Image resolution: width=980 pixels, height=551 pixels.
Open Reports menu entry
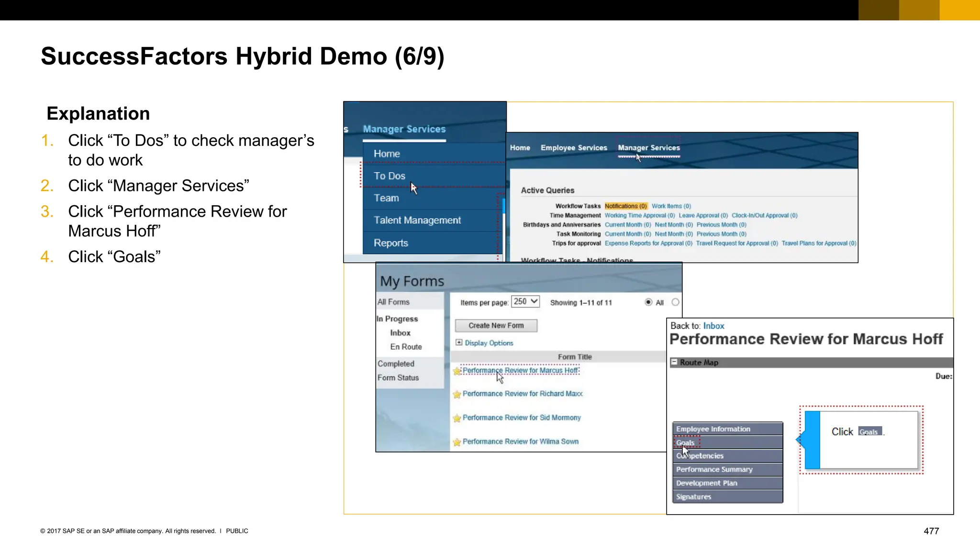(x=434, y=243)
